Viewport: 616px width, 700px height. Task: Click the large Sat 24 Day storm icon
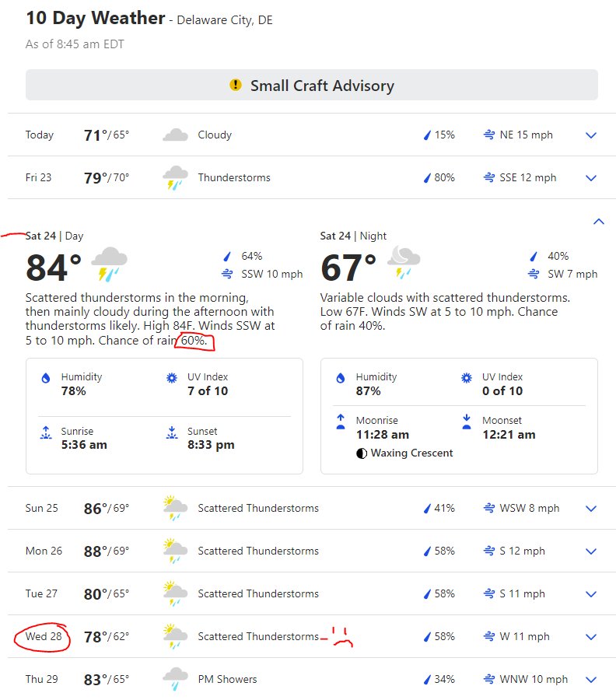point(109,264)
